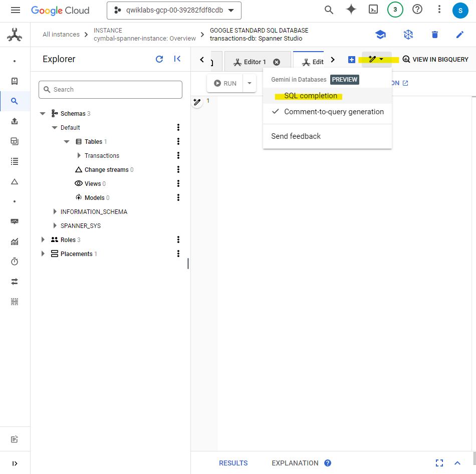The image size is (476, 474).
Task: Click the Spanner product icon
Action: [x=15, y=35]
